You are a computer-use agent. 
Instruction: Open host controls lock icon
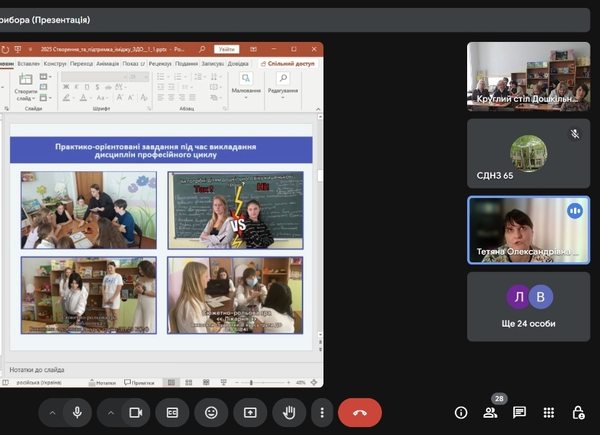(578, 412)
